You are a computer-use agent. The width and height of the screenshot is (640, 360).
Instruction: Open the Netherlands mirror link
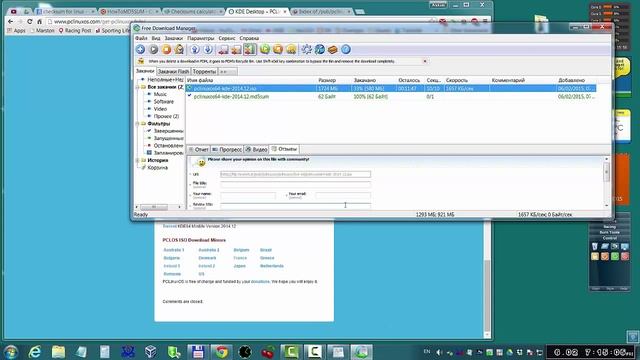272,266
